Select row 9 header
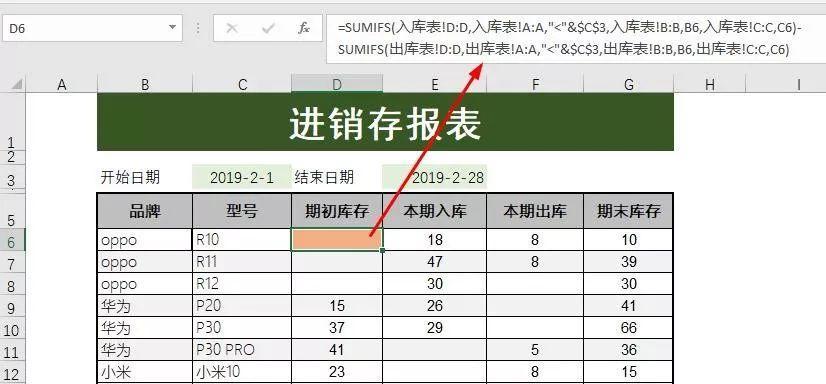The image size is (826, 384). click(13, 306)
